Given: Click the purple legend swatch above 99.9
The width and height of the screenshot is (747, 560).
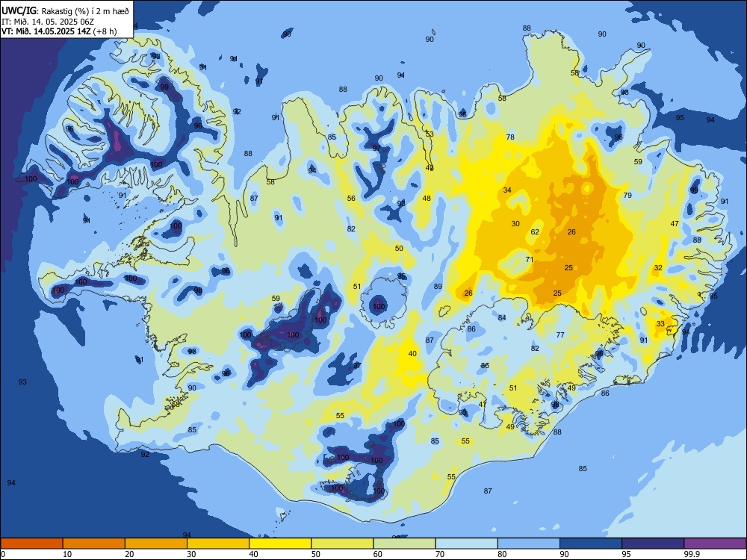Looking at the screenshot, I should tap(715, 544).
